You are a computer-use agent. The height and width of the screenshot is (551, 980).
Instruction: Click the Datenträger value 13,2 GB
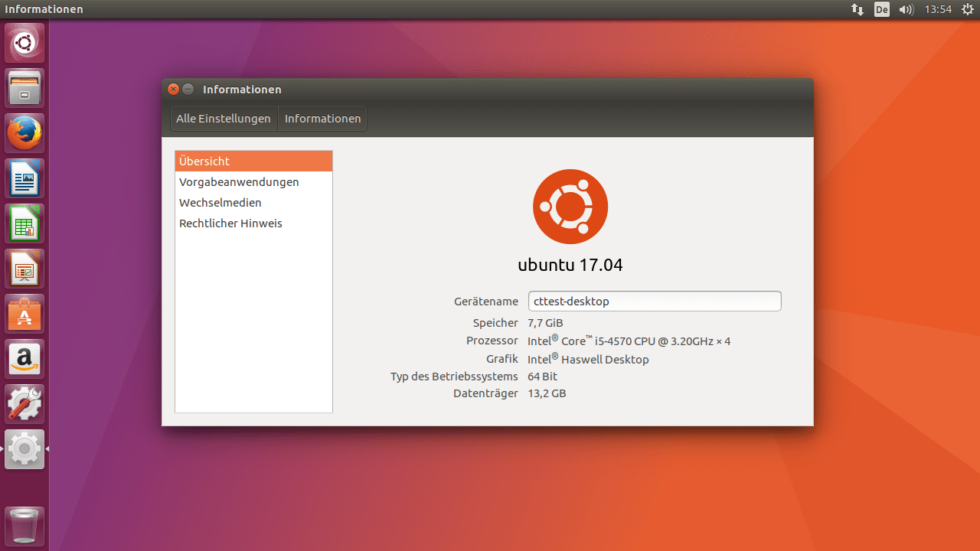coord(547,393)
